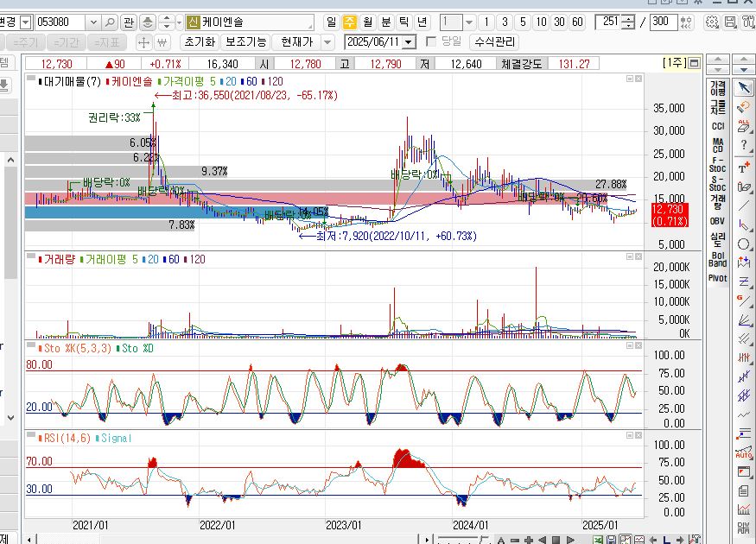This screenshot has width=756, height=544.
Task: Open the stock code 053080 dropdown
Action: click(x=93, y=22)
